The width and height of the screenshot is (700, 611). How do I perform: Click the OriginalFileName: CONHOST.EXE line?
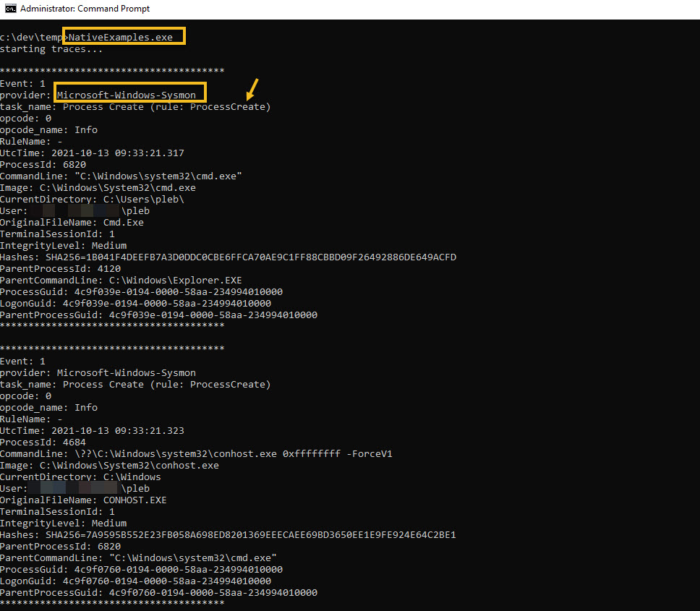pos(83,500)
